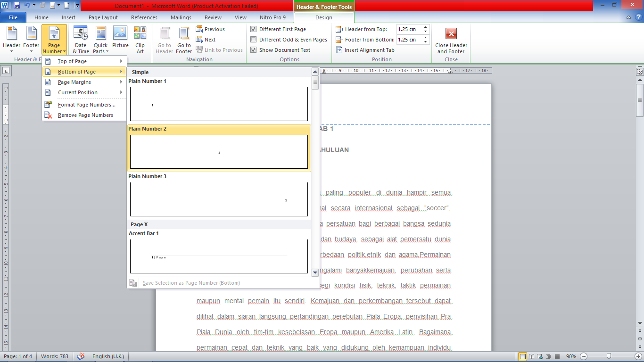Save the document from the Quick Access Toolbar

click(x=17, y=6)
